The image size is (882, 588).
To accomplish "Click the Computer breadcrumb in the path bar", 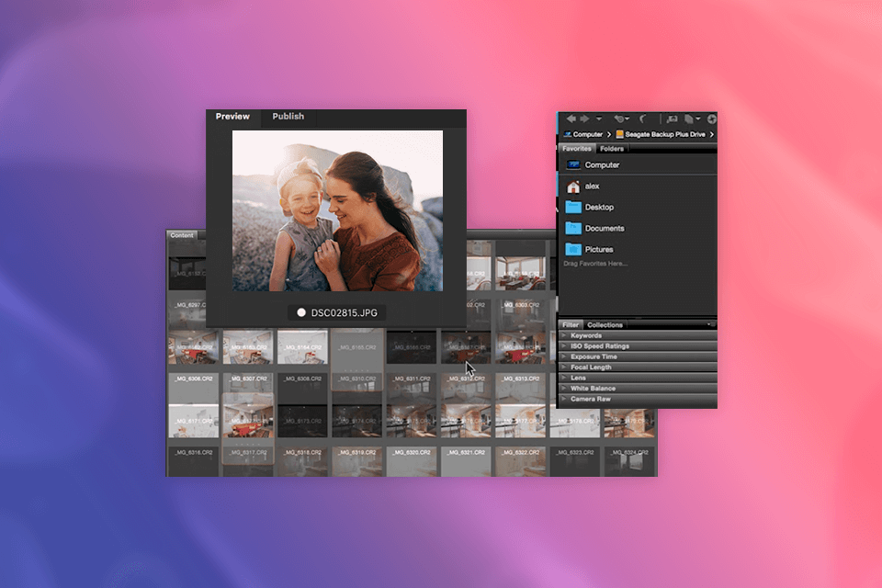I will 583,134.
